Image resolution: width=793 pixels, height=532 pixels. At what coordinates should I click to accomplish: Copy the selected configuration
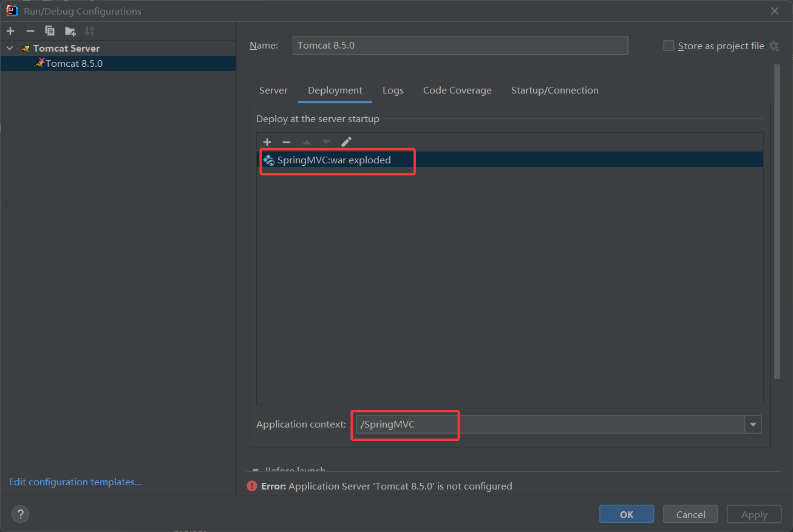50,31
